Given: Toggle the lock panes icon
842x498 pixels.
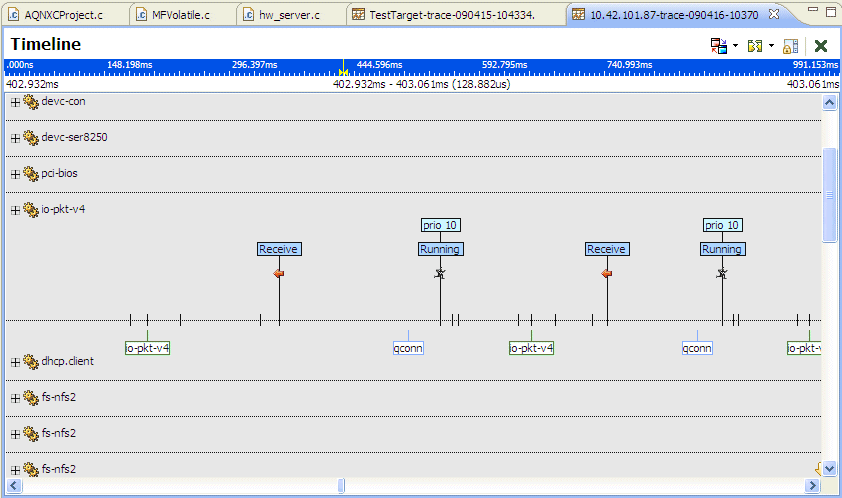Looking at the screenshot, I should coord(790,46).
